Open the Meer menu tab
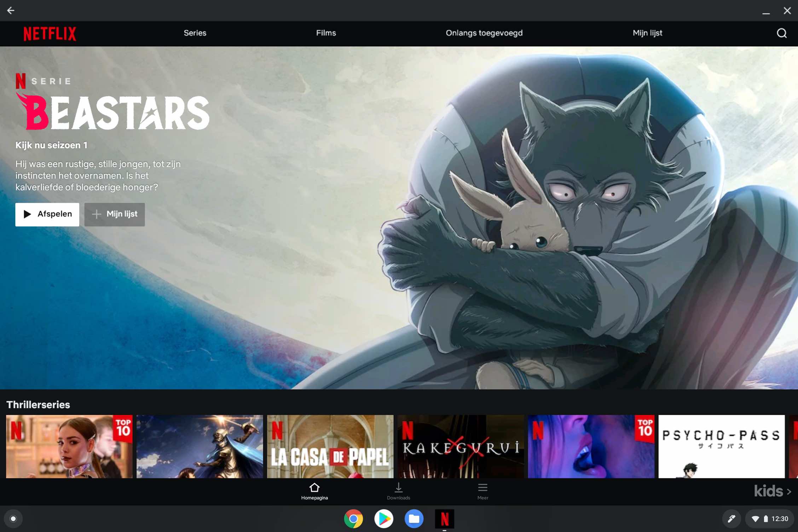 tap(482, 491)
